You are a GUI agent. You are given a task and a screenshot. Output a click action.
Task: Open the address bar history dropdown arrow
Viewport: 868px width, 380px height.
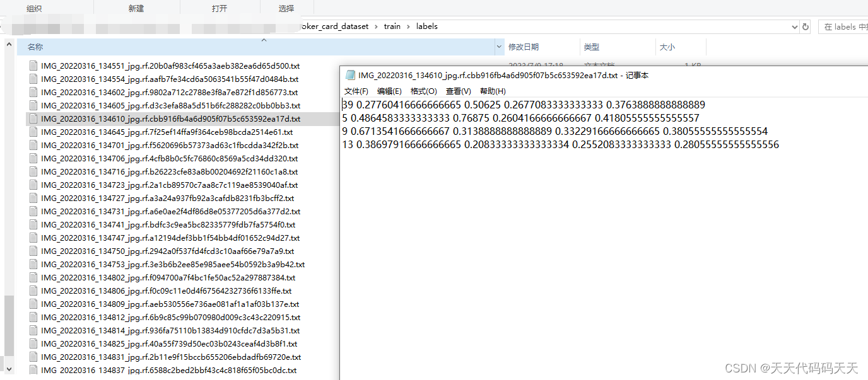794,26
